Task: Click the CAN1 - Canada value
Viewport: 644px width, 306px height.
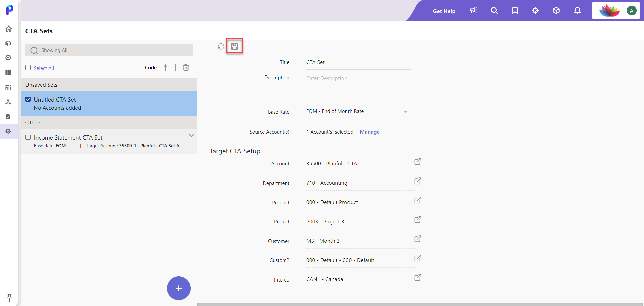Action: point(324,279)
